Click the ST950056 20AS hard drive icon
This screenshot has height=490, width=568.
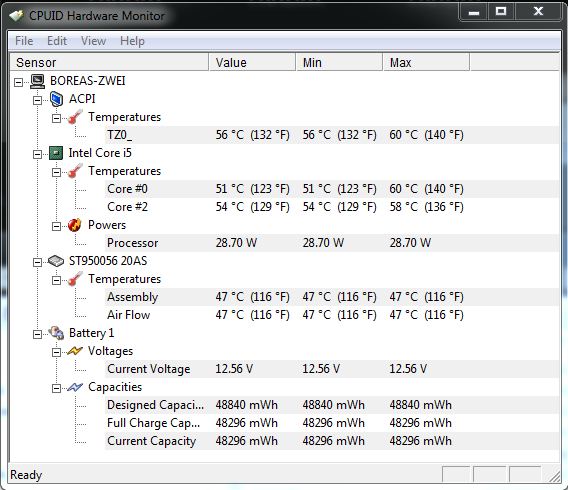coord(56,261)
